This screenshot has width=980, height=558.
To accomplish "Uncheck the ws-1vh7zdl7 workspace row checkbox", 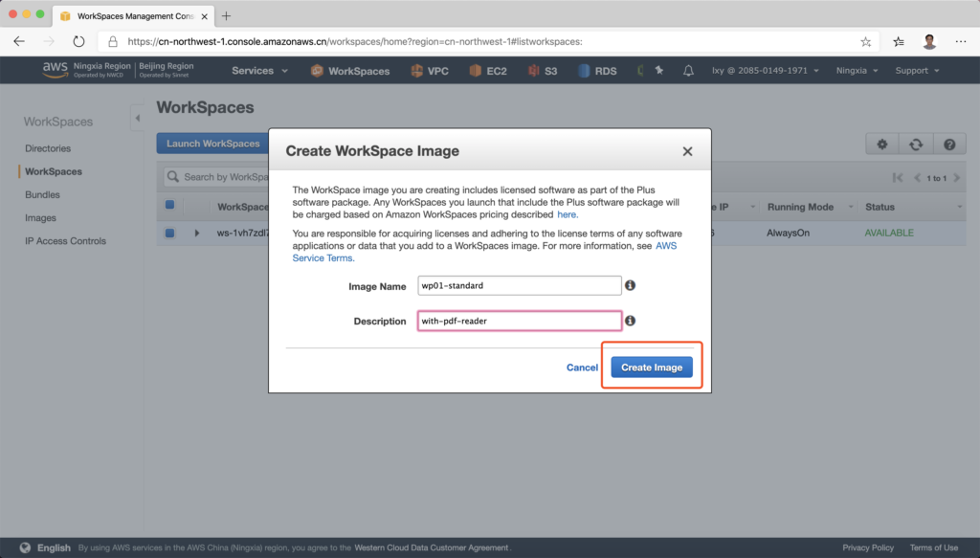I will tap(170, 233).
